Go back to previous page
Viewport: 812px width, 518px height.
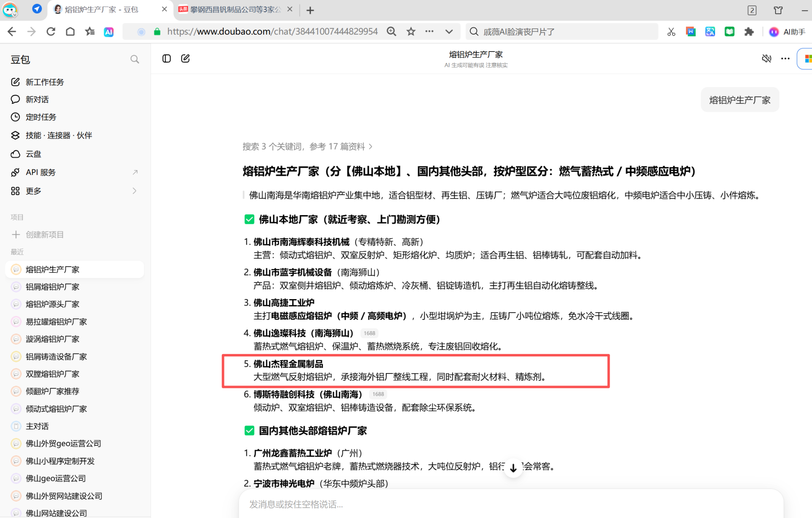tap(12, 32)
